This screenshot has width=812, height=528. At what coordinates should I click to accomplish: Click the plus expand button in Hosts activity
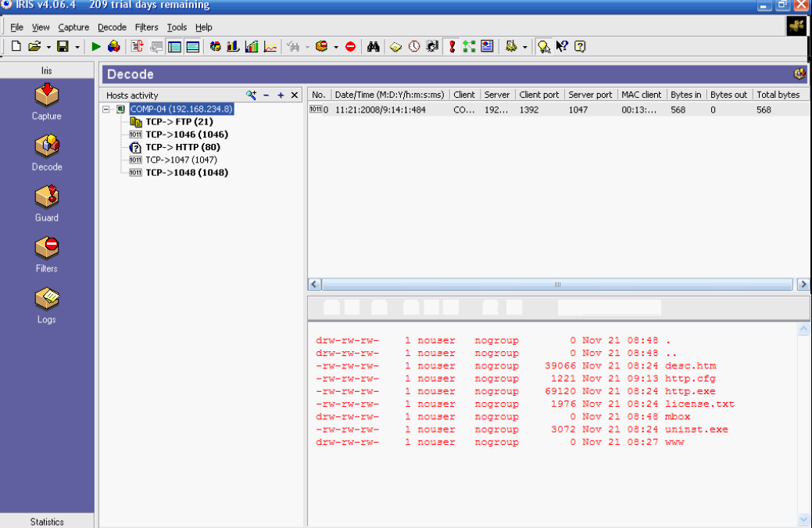(x=281, y=95)
